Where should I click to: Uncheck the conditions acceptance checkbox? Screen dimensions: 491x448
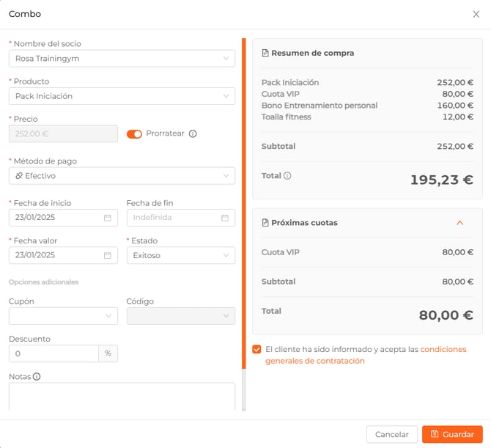(x=256, y=350)
